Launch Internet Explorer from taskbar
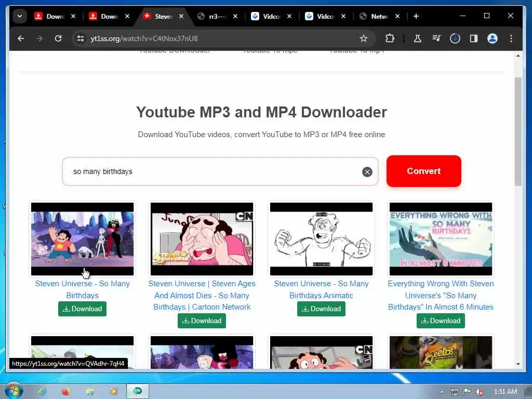This screenshot has width=532, height=399. 42,392
